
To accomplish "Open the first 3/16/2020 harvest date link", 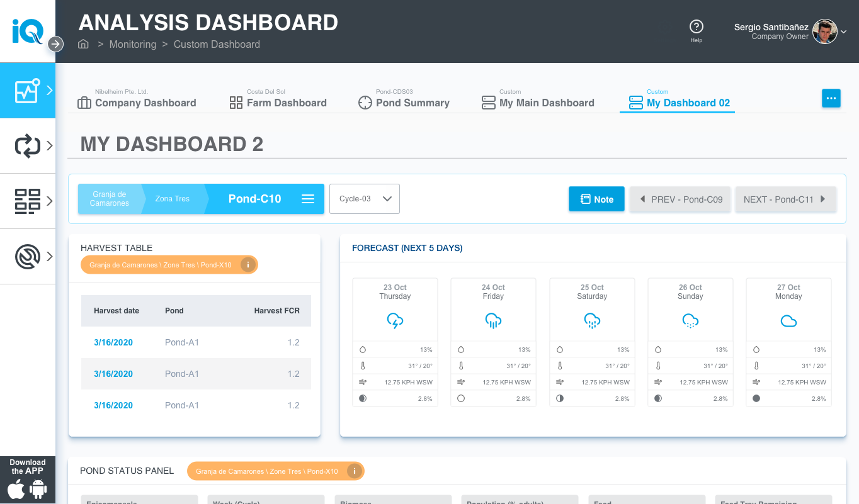I will 113,342.
